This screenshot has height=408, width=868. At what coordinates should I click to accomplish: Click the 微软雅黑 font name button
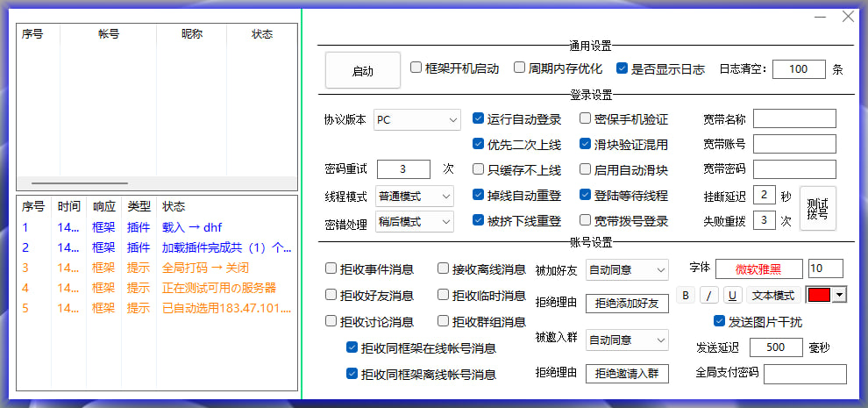[759, 268]
